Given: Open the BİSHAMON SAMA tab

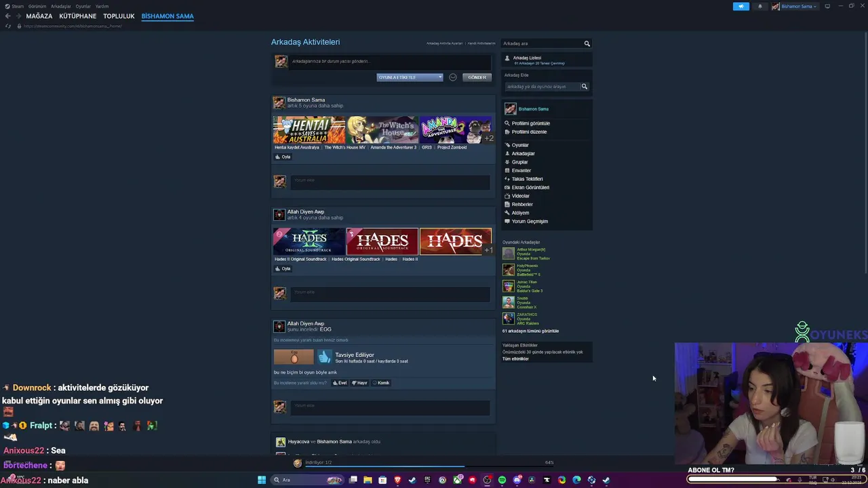Looking at the screenshot, I should 167,16.
